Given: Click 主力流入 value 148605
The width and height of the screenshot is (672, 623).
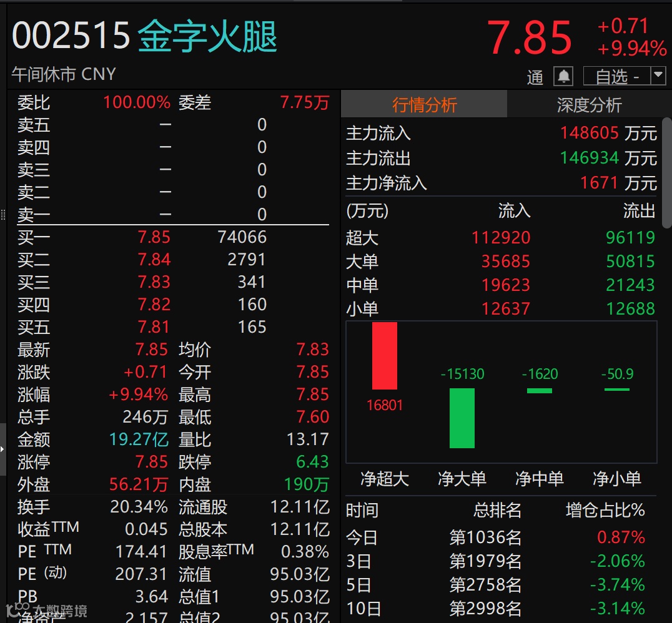Looking at the screenshot, I should click(590, 133).
